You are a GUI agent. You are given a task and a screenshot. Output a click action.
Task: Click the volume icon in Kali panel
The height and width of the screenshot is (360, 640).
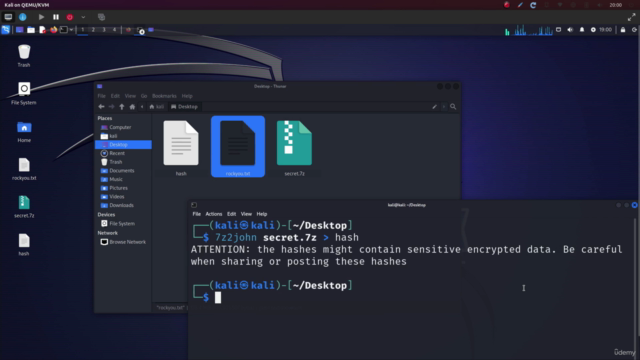pyautogui.click(x=570, y=30)
